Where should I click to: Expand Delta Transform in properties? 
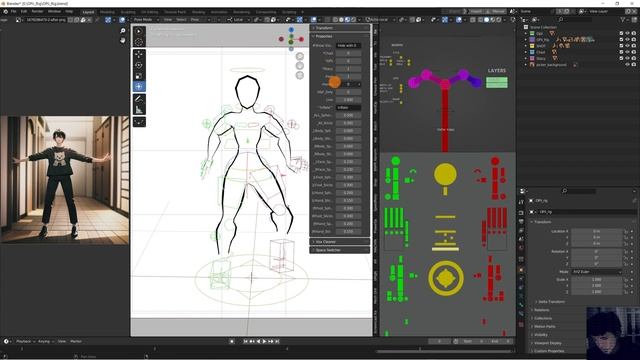(551, 302)
